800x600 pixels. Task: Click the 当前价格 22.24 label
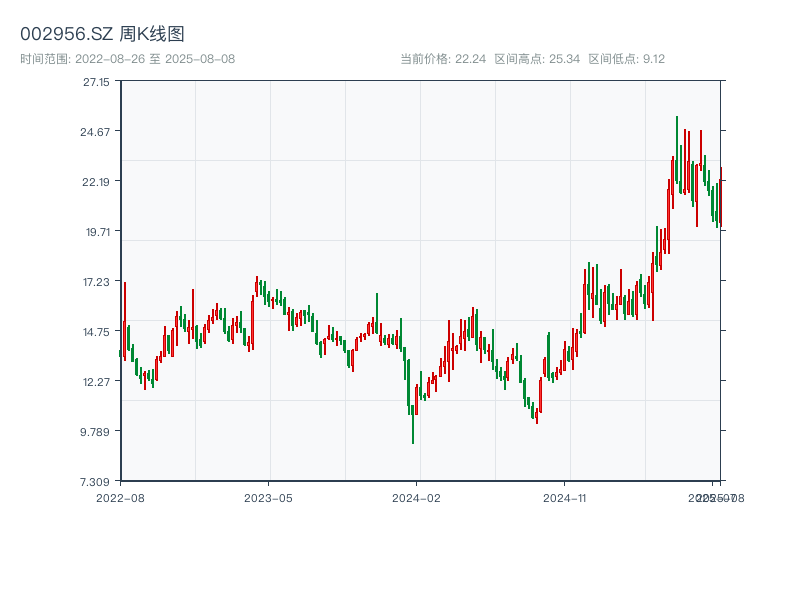tap(443, 59)
